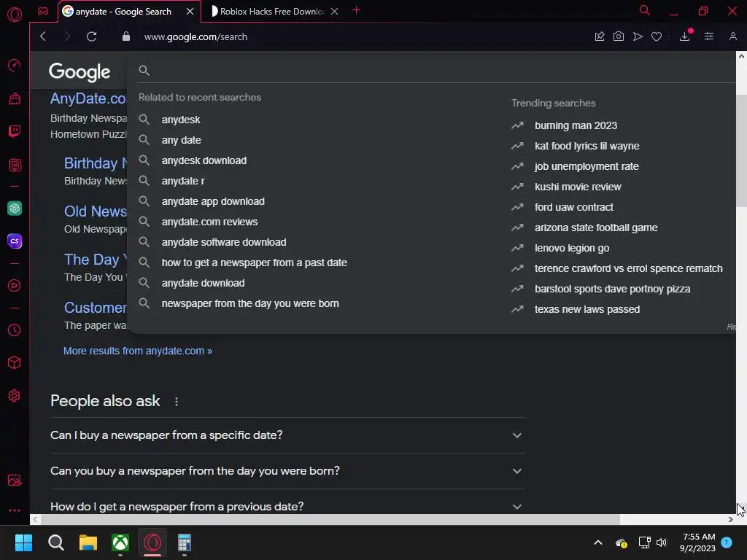Screen dimensions: 747x560
Task: Expand 'How do I get a newspaper from a previous date?'
Action: coord(287,506)
